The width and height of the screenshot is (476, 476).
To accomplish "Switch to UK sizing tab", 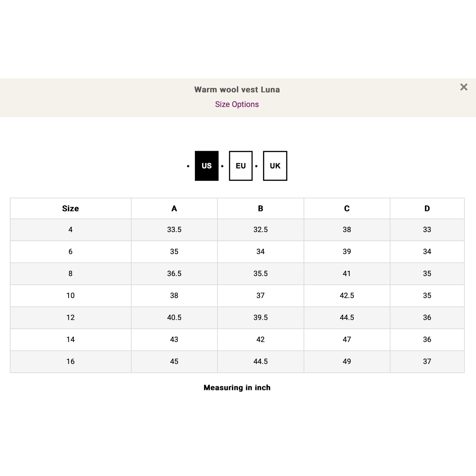I will point(275,166).
